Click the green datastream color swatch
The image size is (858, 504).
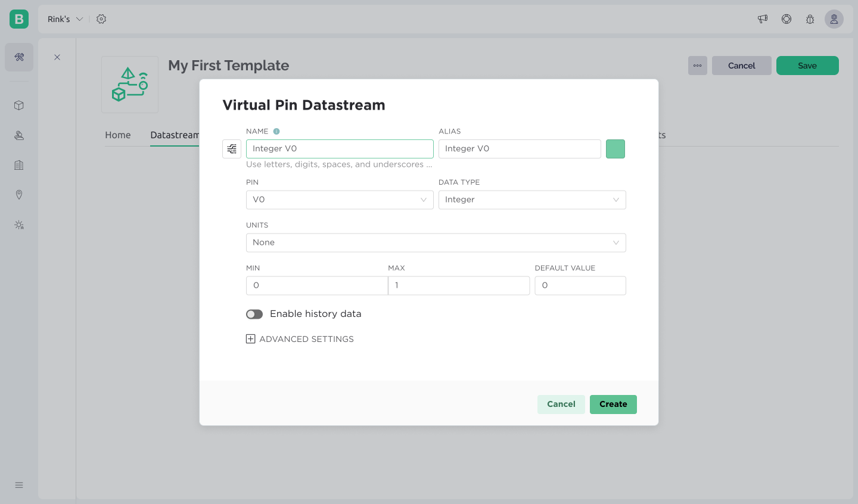click(615, 149)
